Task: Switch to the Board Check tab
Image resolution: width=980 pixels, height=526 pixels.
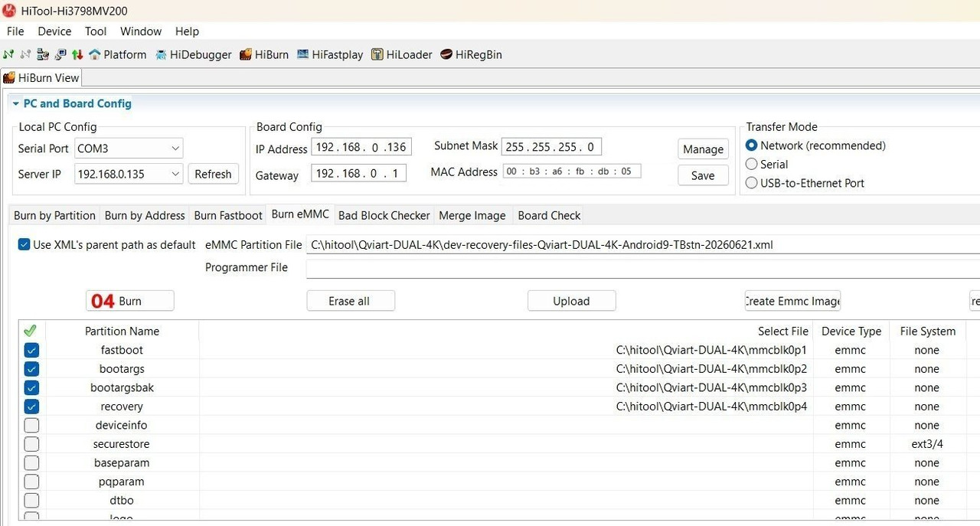Action: (x=549, y=215)
